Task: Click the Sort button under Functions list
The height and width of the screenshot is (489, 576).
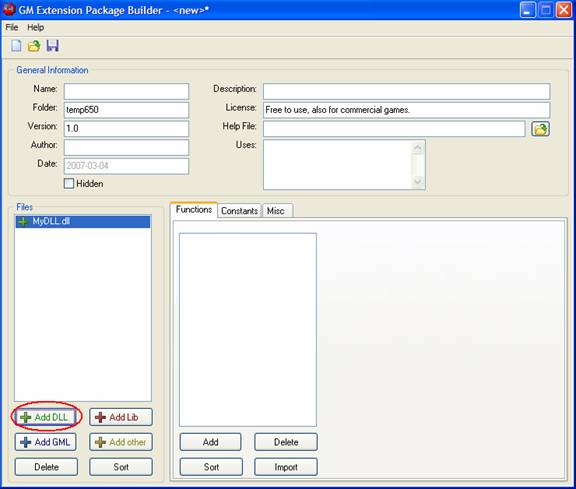Action: click(x=211, y=467)
